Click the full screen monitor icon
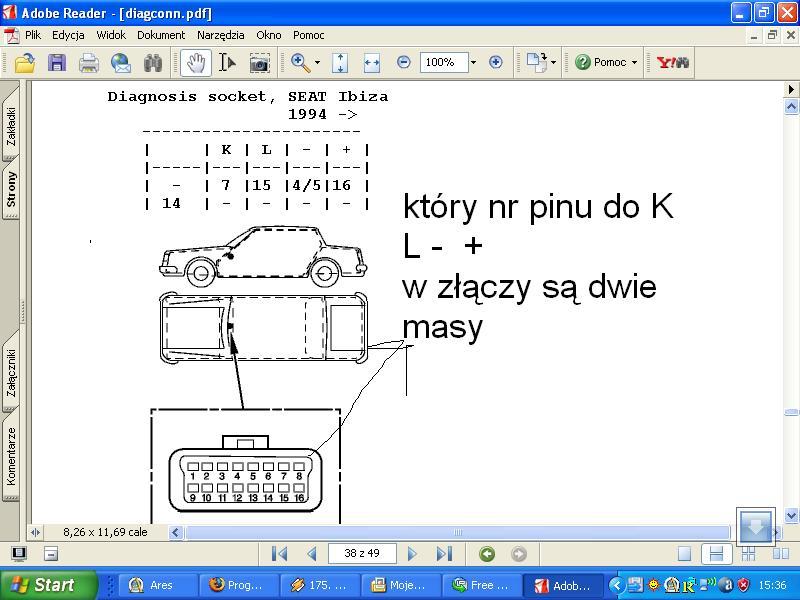 point(18,554)
